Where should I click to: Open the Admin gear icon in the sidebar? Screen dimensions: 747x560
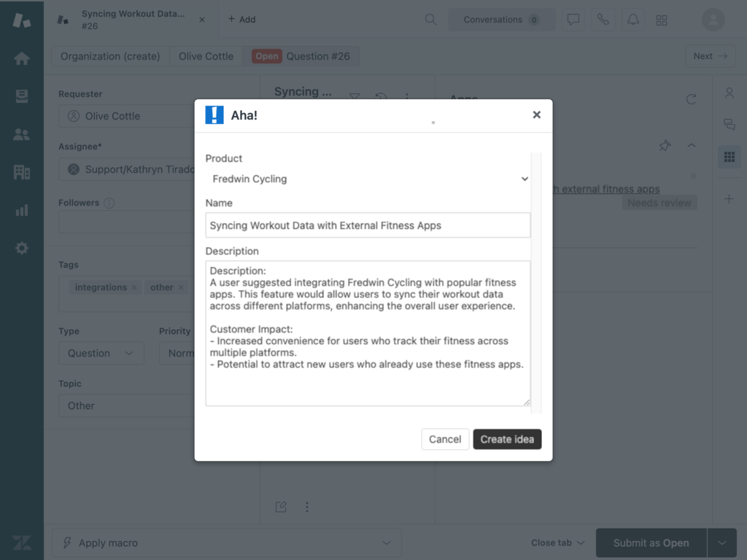click(x=21, y=248)
